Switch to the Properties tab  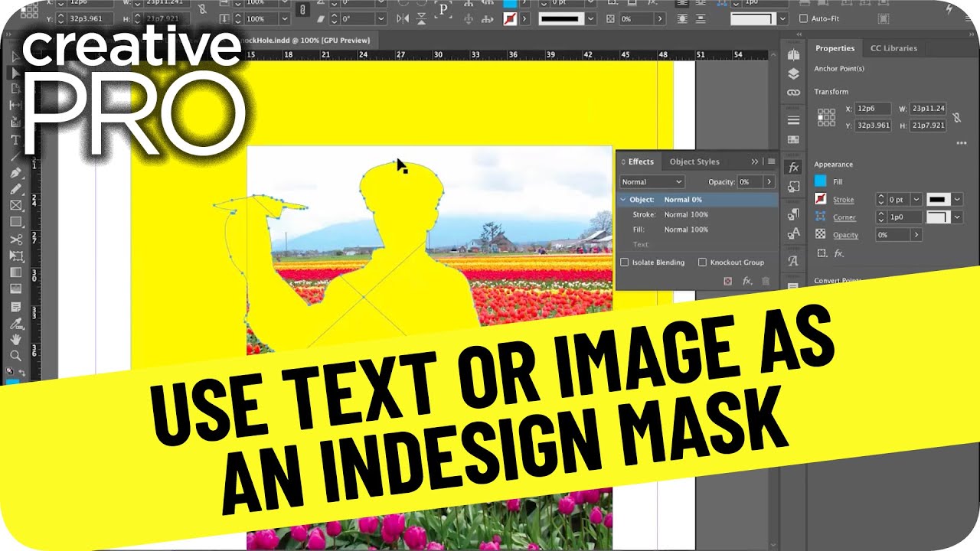tap(835, 48)
